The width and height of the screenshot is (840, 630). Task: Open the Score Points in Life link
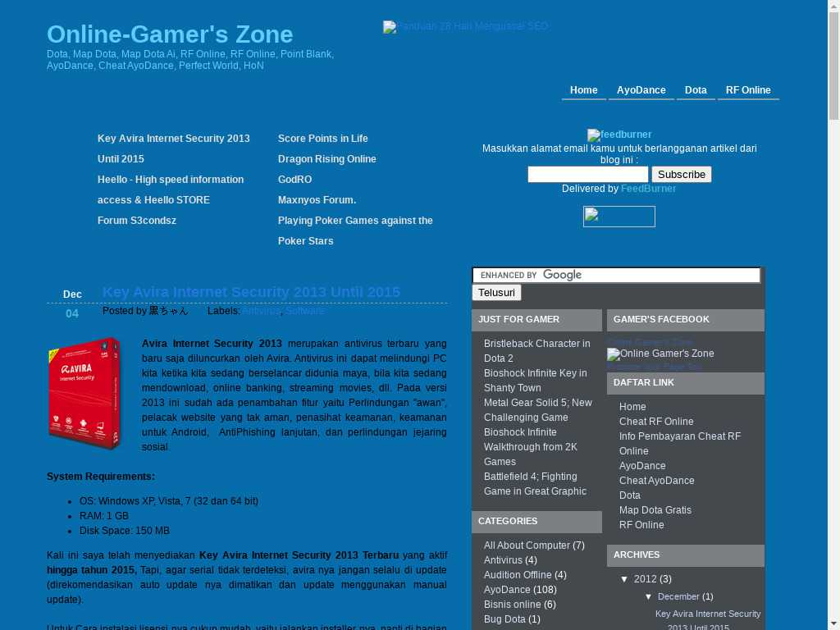323,138
